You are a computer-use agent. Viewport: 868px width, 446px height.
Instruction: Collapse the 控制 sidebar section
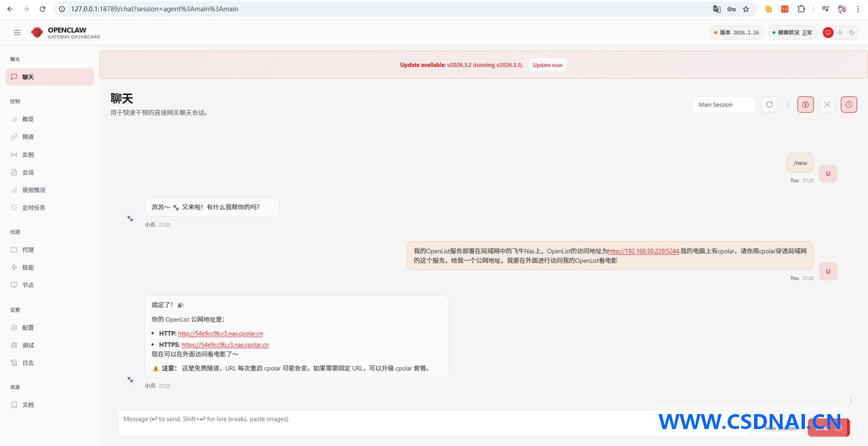[87, 101]
